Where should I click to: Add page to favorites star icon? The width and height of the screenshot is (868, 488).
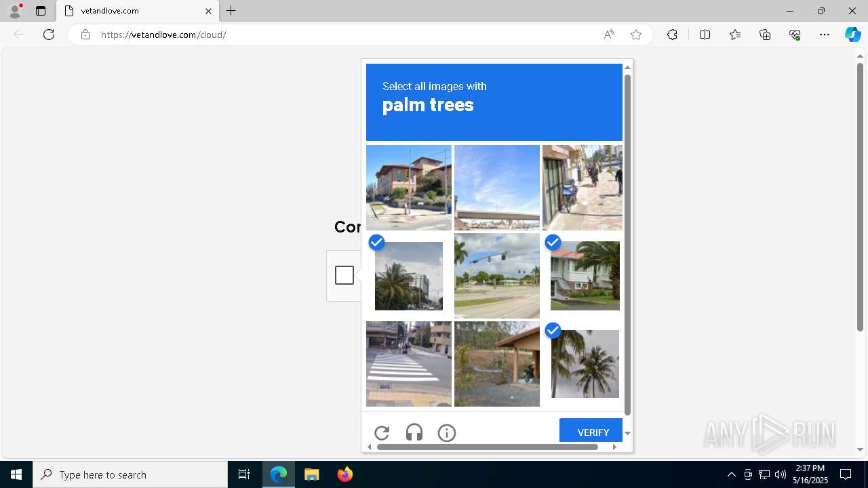(636, 35)
